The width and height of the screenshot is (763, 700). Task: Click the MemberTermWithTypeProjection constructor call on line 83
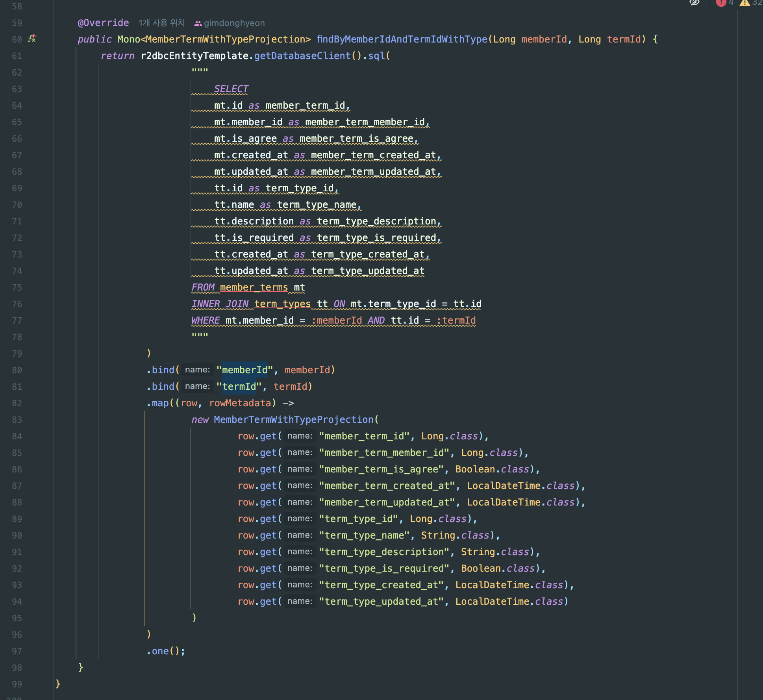pyautogui.click(x=293, y=420)
